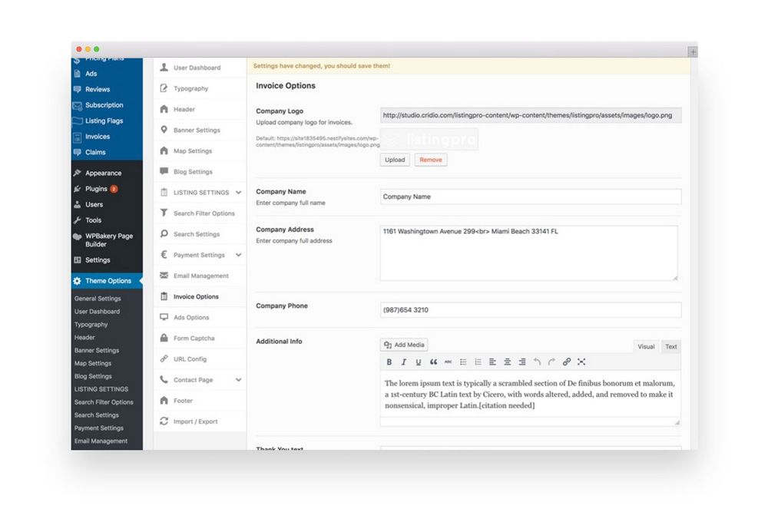Select the bulleted list icon
The width and height of the screenshot is (768, 532).
pyautogui.click(x=463, y=362)
